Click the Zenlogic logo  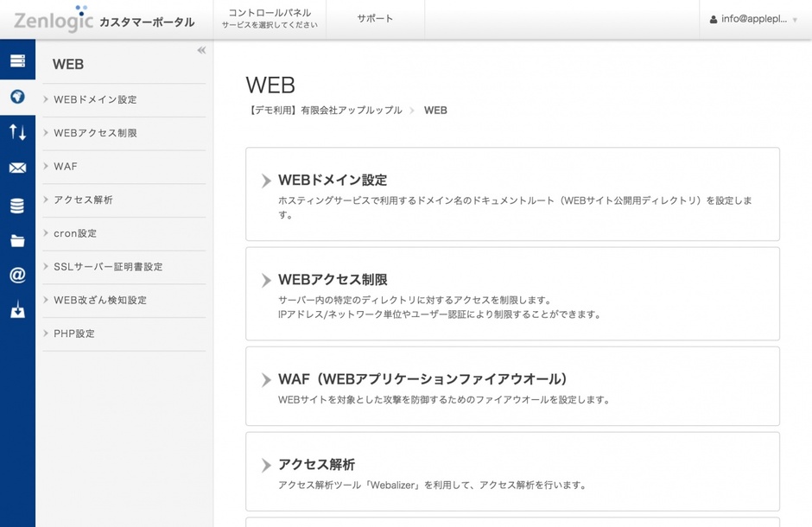[x=53, y=20]
